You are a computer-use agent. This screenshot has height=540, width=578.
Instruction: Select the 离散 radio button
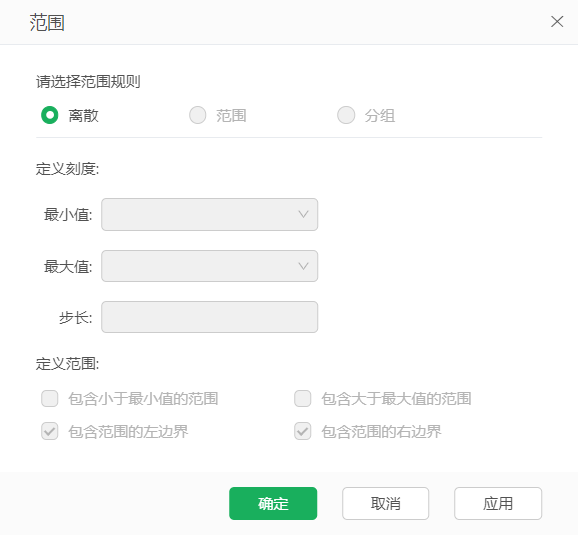[x=50, y=115]
